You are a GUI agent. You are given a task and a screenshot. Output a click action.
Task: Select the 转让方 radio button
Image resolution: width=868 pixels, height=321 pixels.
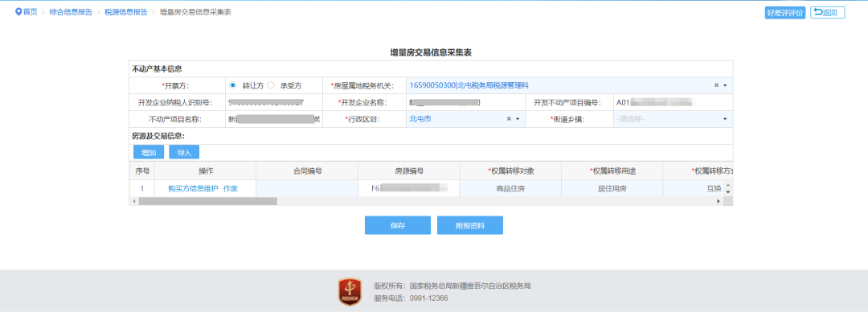click(232, 85)
